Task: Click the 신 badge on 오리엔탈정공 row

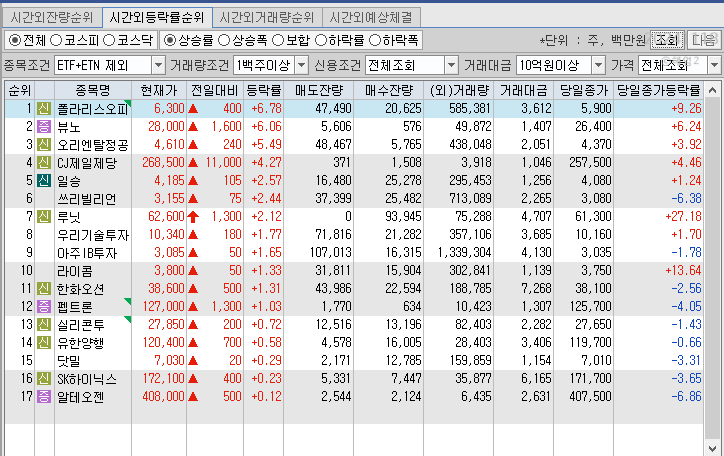Action: (x=44, y=144)
